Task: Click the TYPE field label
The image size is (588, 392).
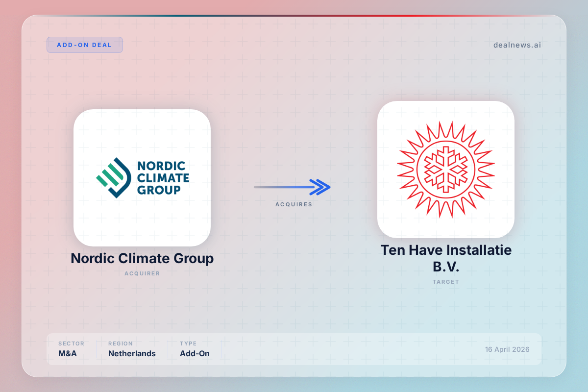Action: (x=188, y=343)
